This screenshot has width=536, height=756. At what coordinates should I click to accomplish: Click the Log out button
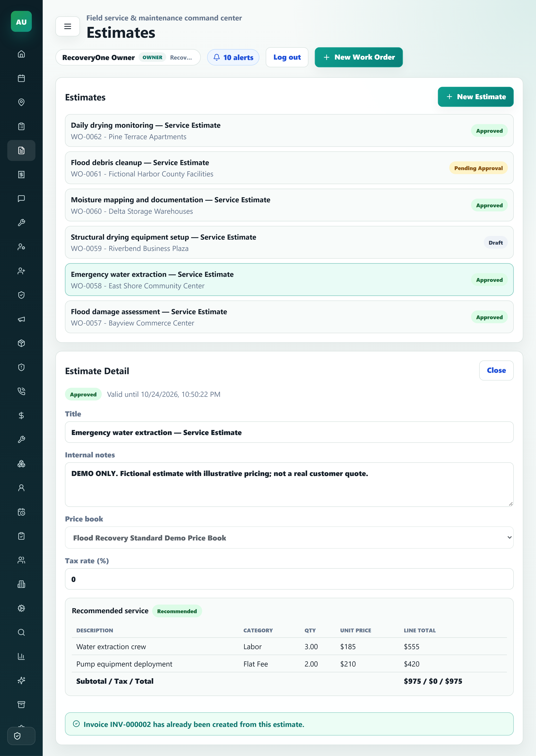[x=287, y=57]
